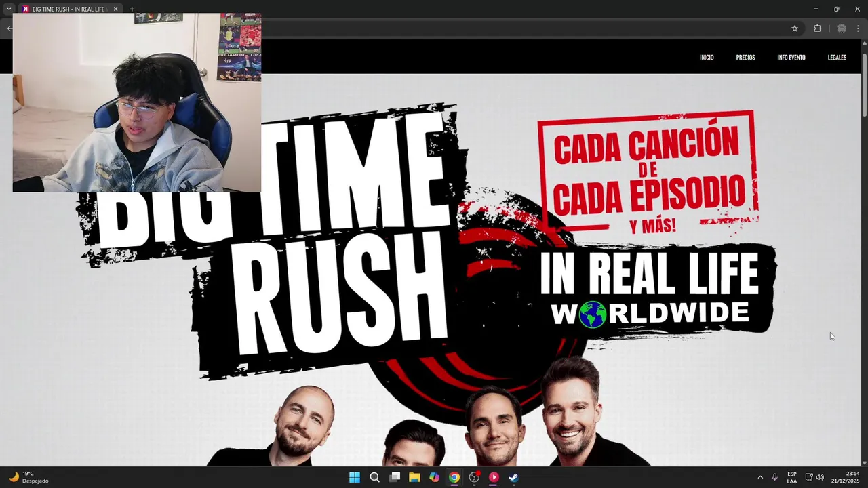Open the red play-button app in the taskbar
Viewport: 868px width, 488px height.
click(494, 477)
